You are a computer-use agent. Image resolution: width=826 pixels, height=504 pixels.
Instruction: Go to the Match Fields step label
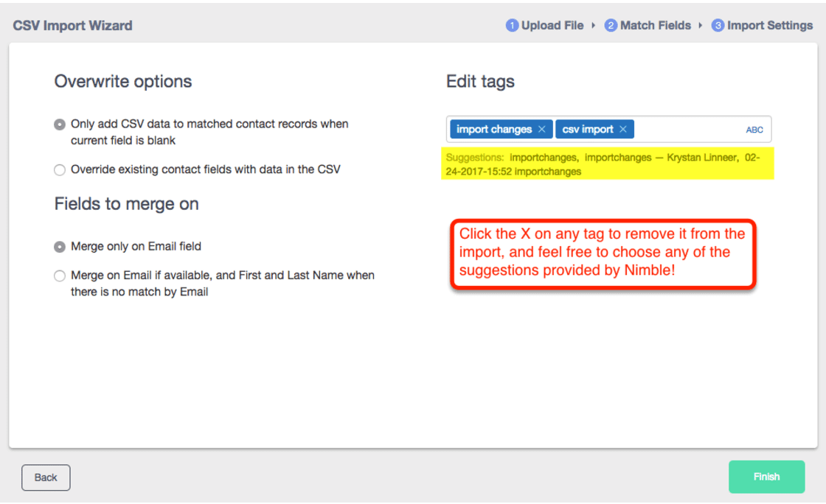point(655,26)
